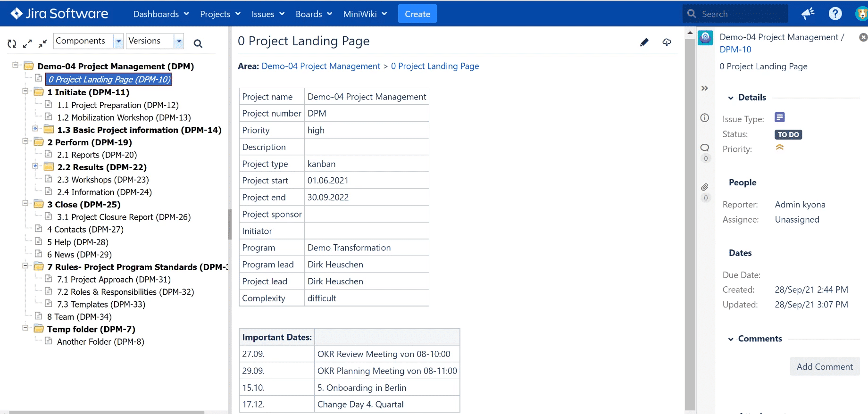Screen dimensions: 868x414
Task: Click the cloud export icon
Action: [x=667, y=42]
